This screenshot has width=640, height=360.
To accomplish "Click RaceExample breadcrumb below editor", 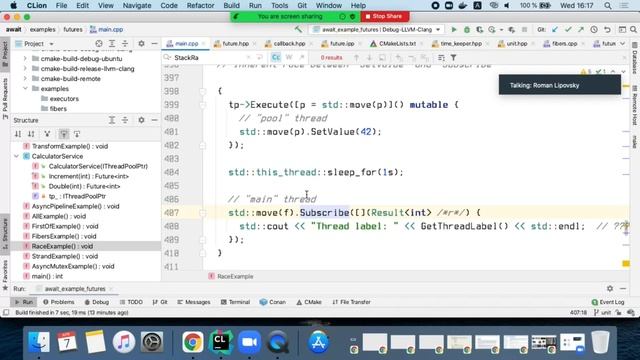I will pyautogui.click(x=235, y=276).
